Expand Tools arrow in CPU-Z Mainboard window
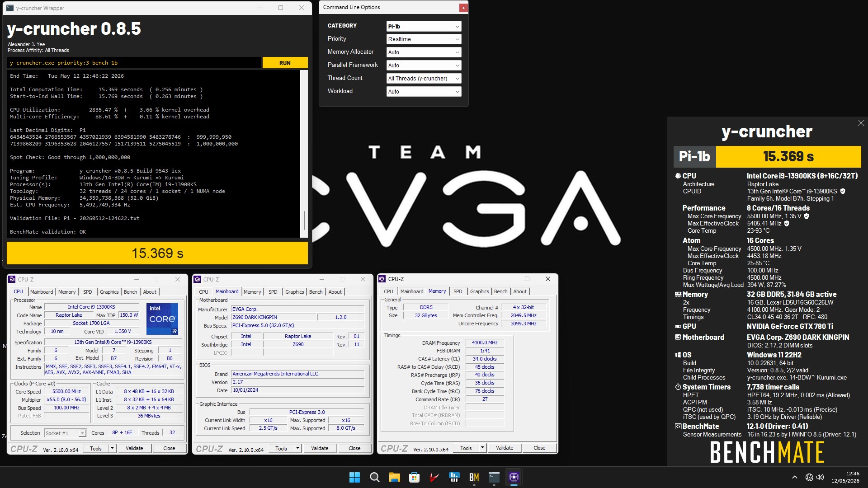This screenshot has height=488, width=868. pos(297,448)
